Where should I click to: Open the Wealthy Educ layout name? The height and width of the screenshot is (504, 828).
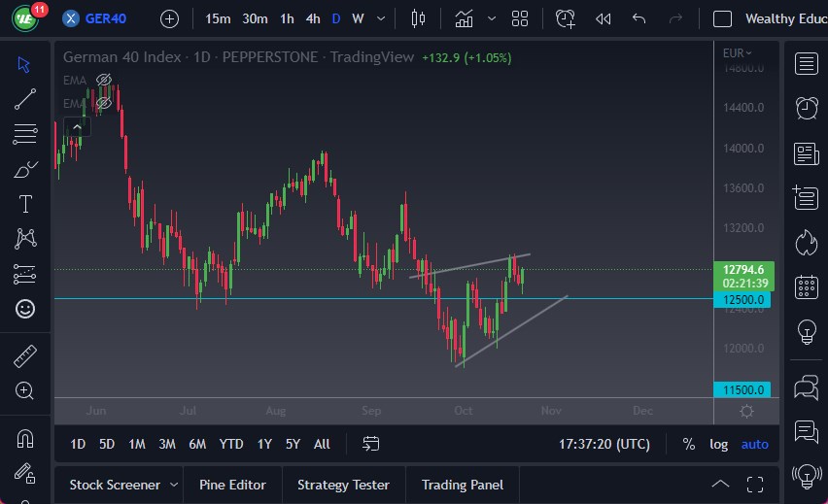coord(786,19)
